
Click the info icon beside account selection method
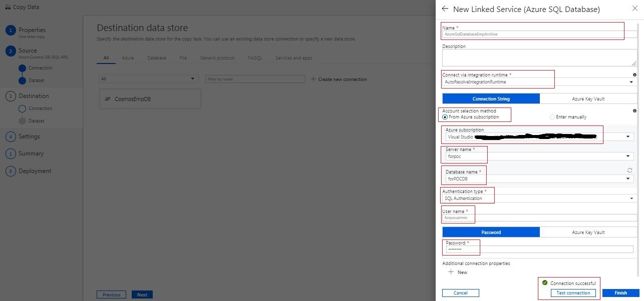pyautogui.click(x=634, y=110)
